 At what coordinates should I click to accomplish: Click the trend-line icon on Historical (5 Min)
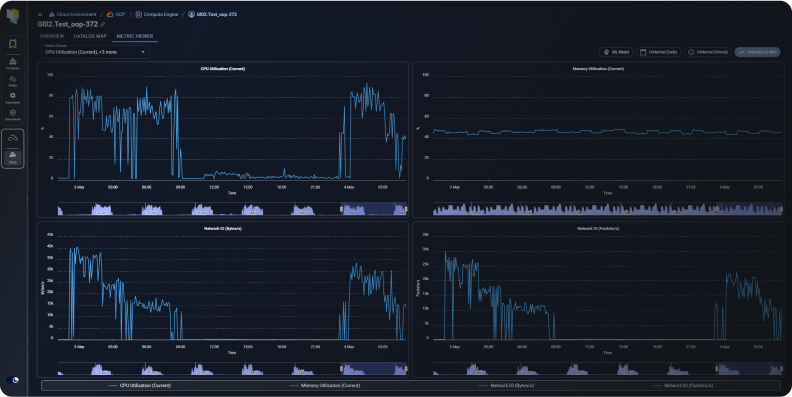(x=741, y=52)
